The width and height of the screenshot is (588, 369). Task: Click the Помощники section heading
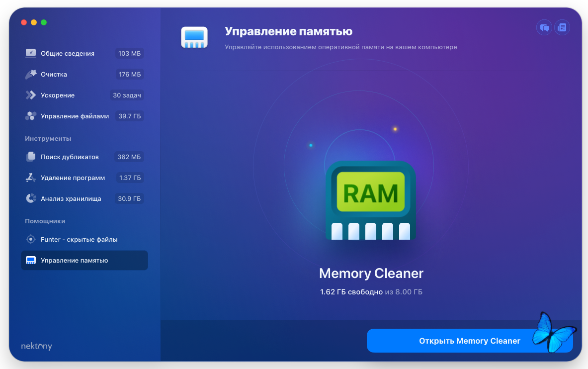[45, 221]
